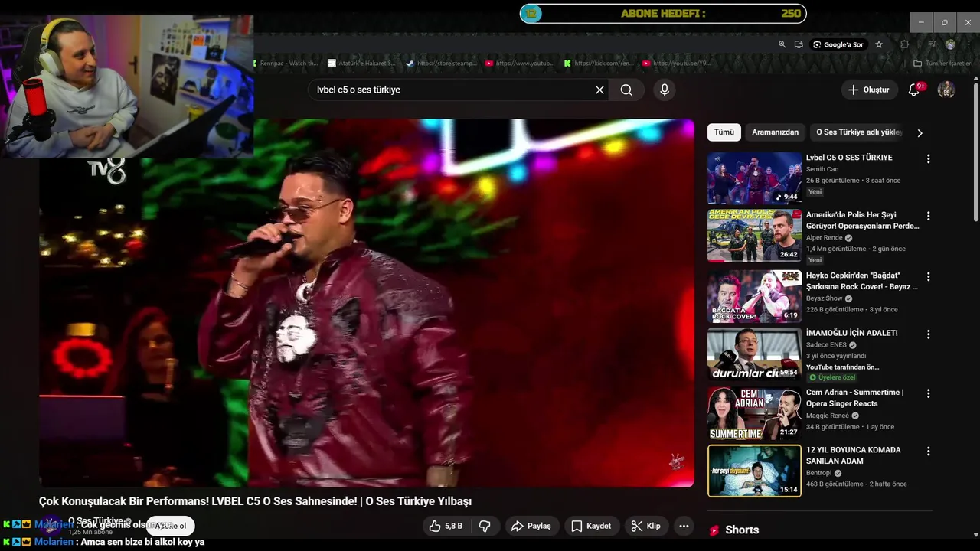Click the Beyaz Show channel name
The image size is (980, 551).
[825, 298]
